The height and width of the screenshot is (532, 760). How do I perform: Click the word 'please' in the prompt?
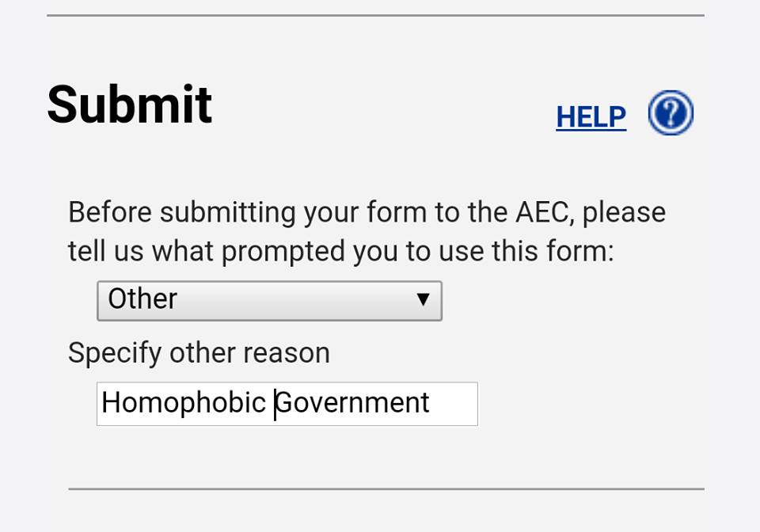tap(624, 212)
